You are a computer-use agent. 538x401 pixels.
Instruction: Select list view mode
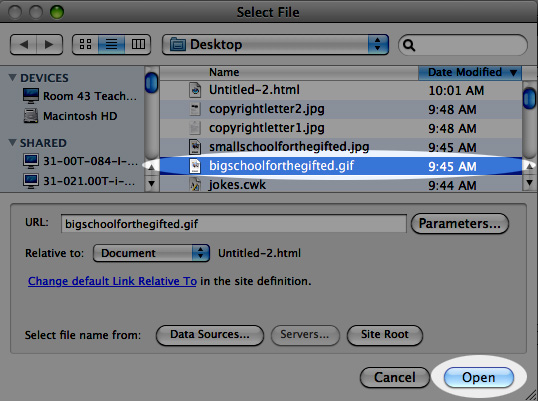click(112, 45)
